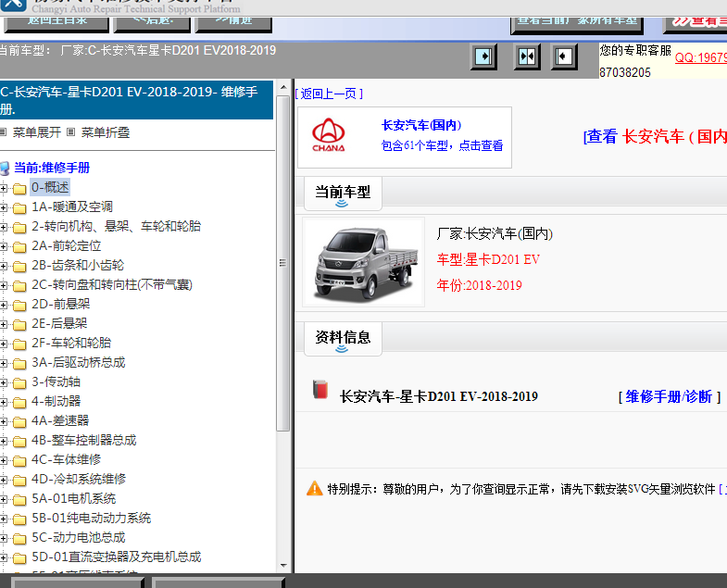Click the 查看 长安汽车 red header link
727x588 pixels.
(x=655, y=137)
